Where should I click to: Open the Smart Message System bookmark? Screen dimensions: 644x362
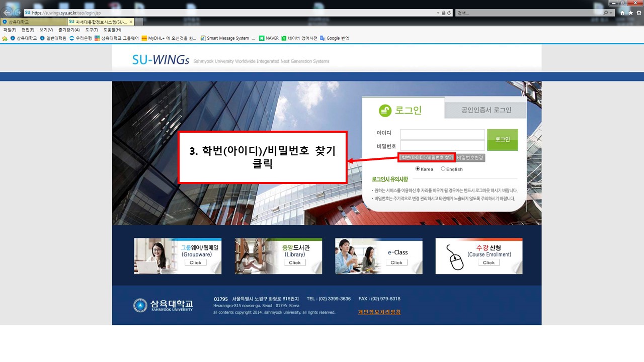click(x=227, y=38)
